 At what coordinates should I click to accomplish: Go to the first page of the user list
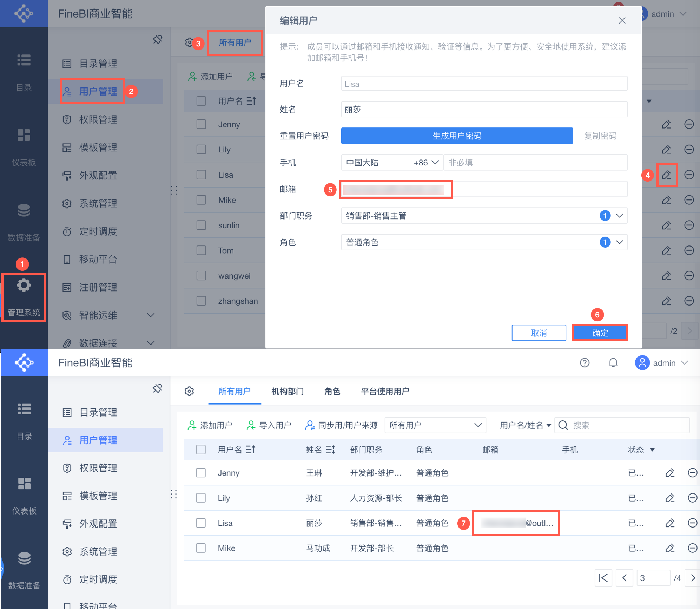click(603, 578)
